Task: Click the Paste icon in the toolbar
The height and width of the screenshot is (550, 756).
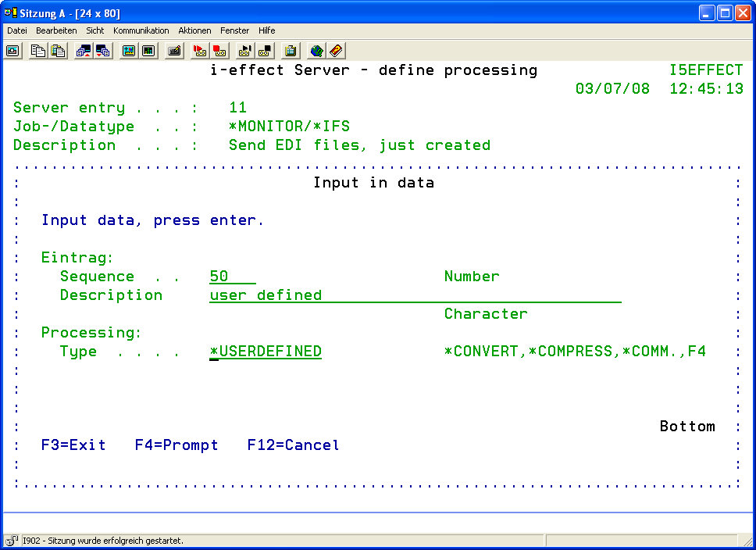Action: tap(58, 51)
